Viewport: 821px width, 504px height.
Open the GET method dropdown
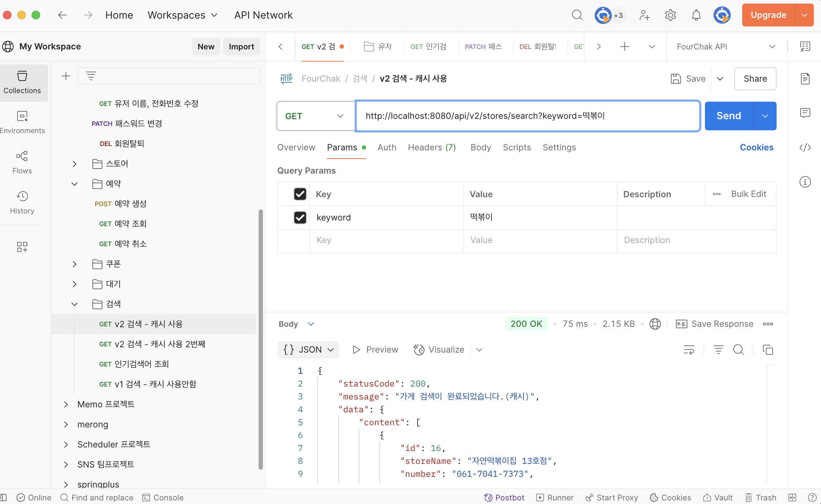point(315,116)
